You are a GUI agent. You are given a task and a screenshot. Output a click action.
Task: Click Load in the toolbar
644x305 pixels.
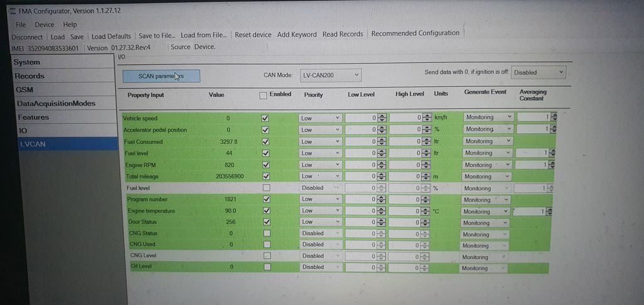(x=57, y=36)
